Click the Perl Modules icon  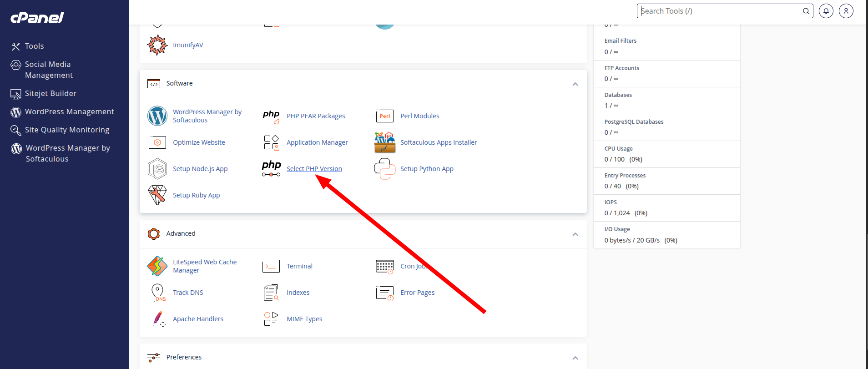(x=385, y=116)
